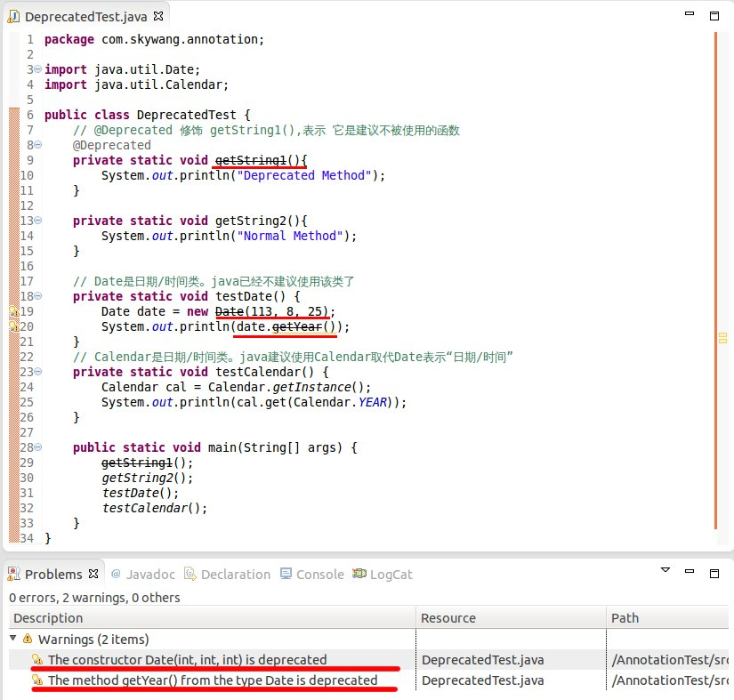Screen dimensions: 734x700
Task: Collapse the Warnings (2 items) group
Action: pos(13,639)
